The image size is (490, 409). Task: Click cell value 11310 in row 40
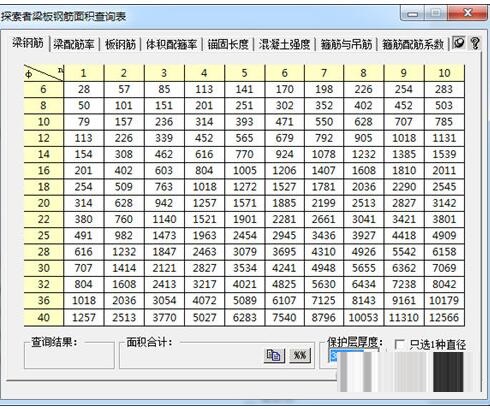404,317
